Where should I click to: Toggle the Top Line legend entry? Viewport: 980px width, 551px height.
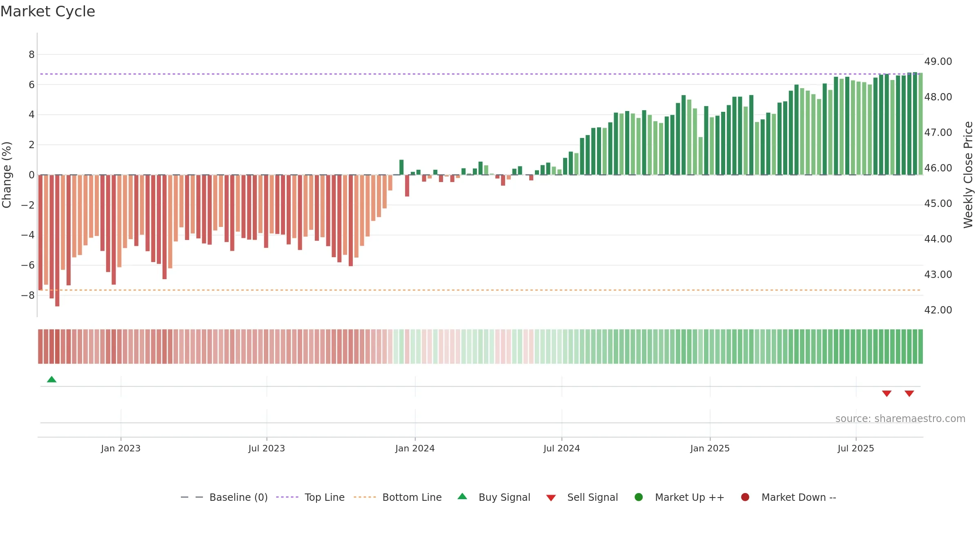tap(310, 497)
